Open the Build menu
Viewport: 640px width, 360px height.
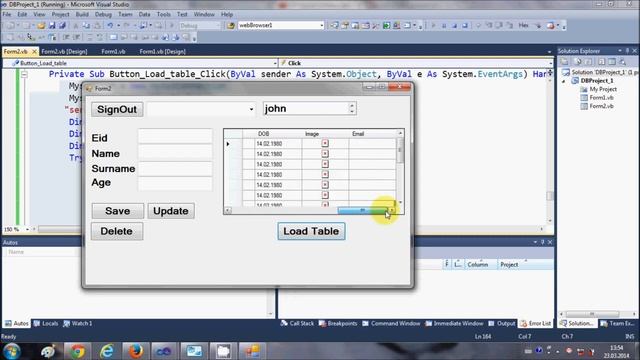click(82, 14)
